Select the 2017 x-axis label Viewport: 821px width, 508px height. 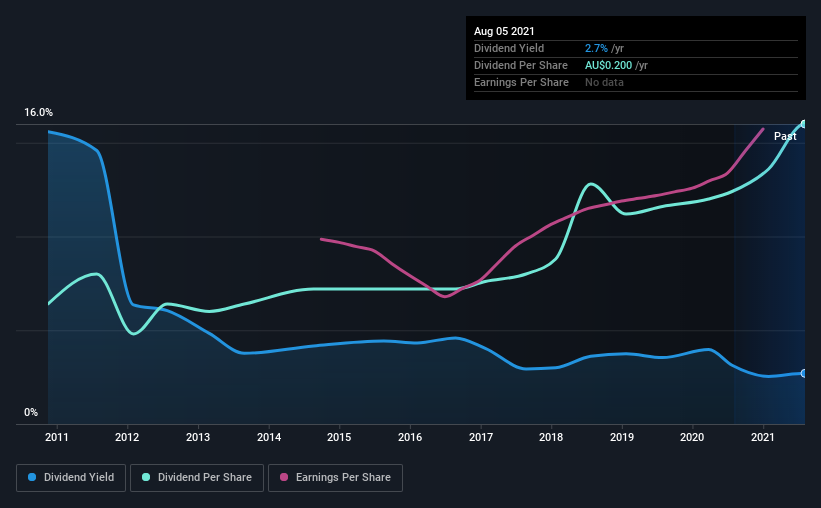[481, 437]
